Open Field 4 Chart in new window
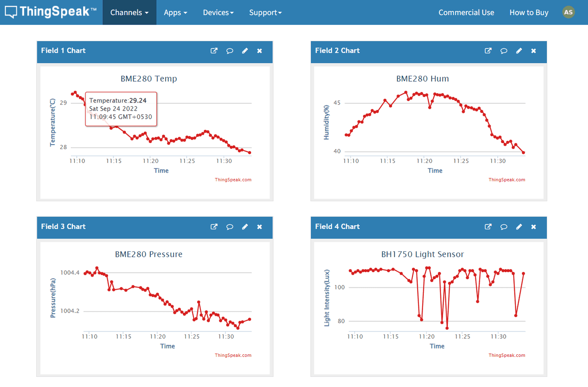Screen dimensions: 588x387 (488, 227)
